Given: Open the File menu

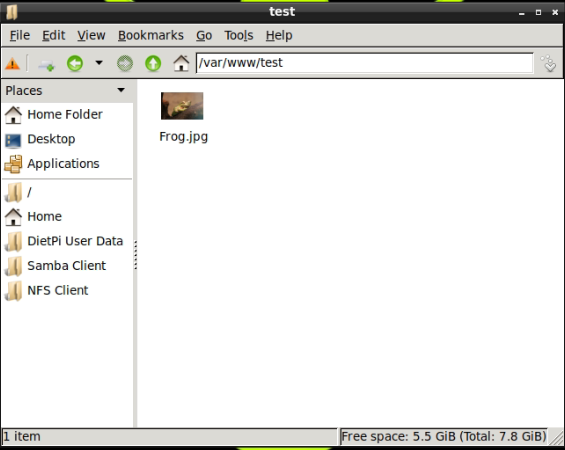Looking at the screenshot, I should (x=20, y=35).
